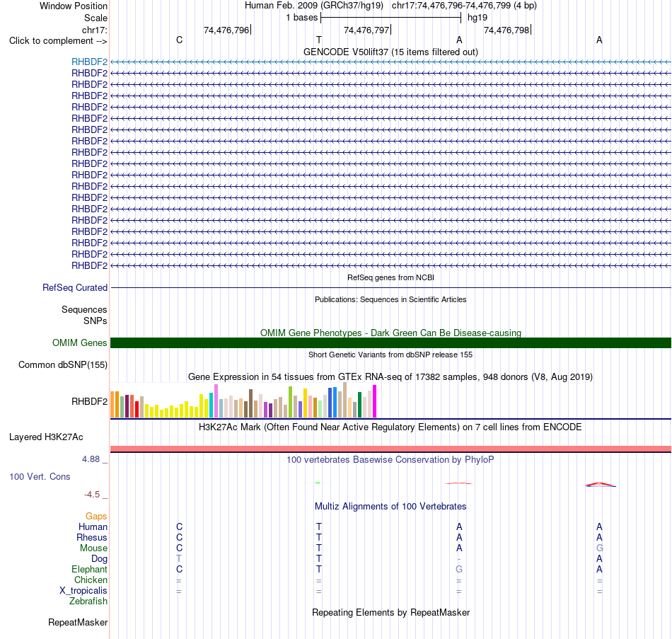This screenshot has height=639, width=672.
Task: Click the RepeatMasker track label
Action: point(78,623)
